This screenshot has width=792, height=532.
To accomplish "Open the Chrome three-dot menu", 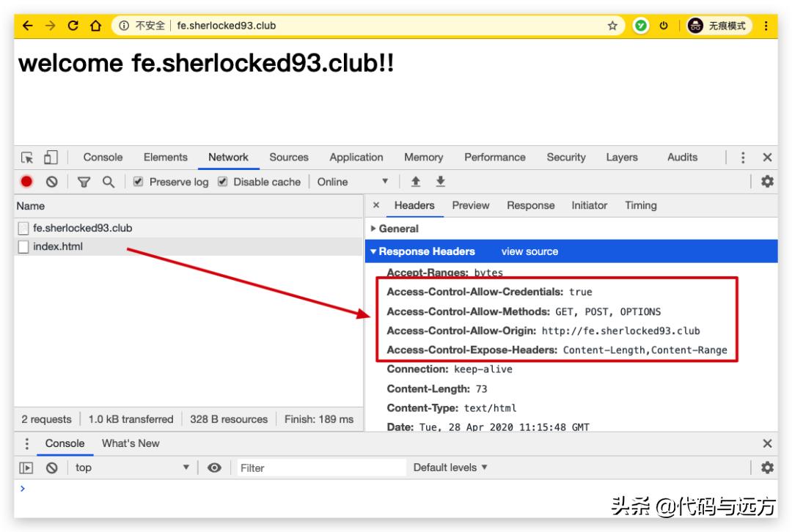I will pyautogui.click(x=766, y=26).
